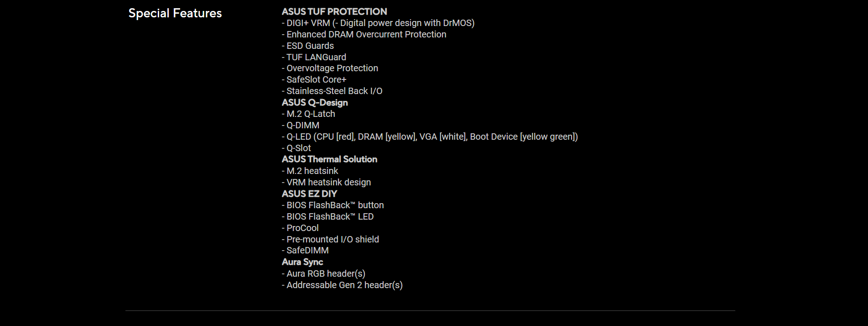This screenshot has height=326, width=868.
Task: Click the ASUS EZ DIY heading
Action: [x=309, y=194]
